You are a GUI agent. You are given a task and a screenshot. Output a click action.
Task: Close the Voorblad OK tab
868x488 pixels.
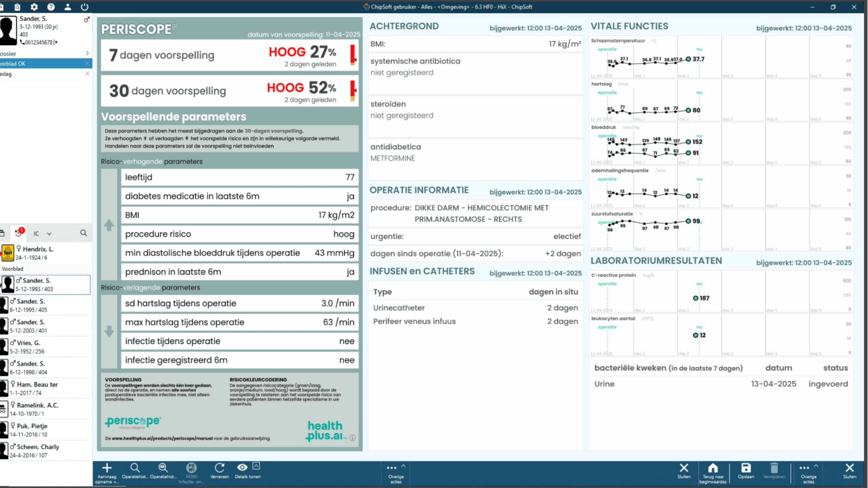coord(87,64)
